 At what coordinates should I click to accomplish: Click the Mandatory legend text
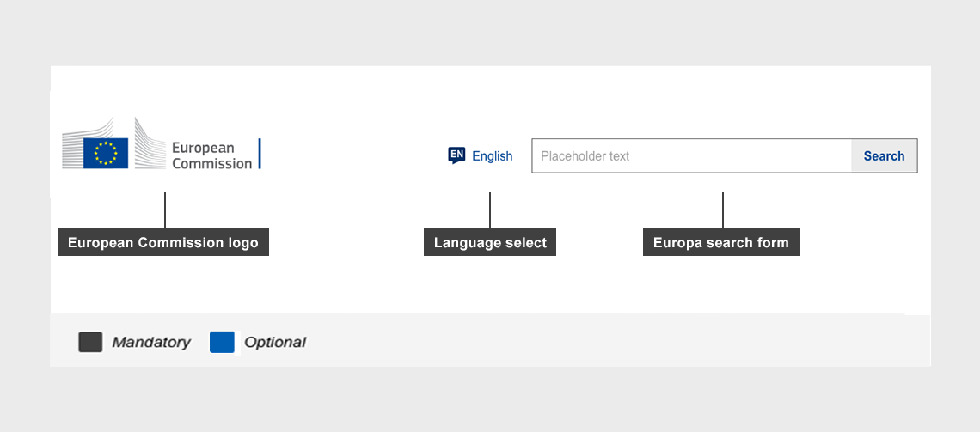pyautogui.click(x=151, y=342)
